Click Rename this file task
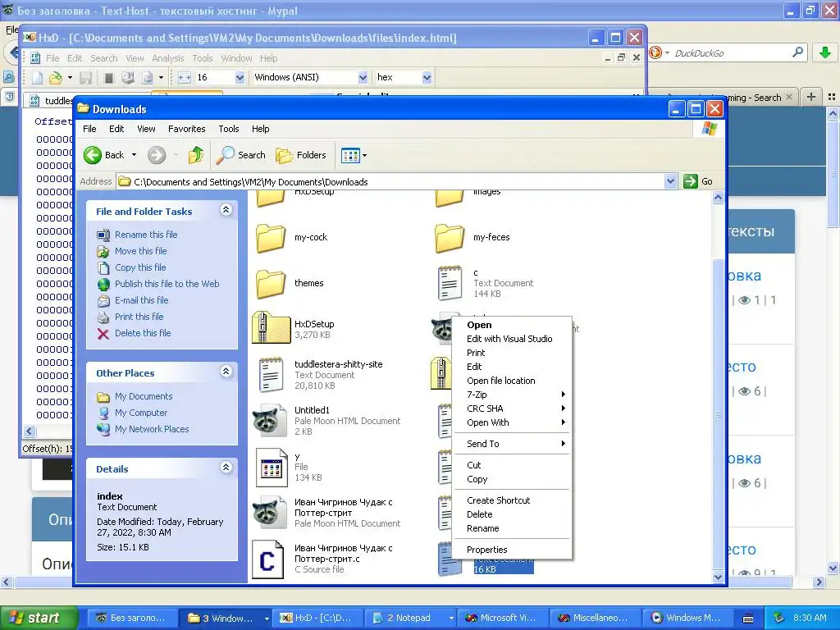The height and width of the screenshot is (630, 840). 146,235
